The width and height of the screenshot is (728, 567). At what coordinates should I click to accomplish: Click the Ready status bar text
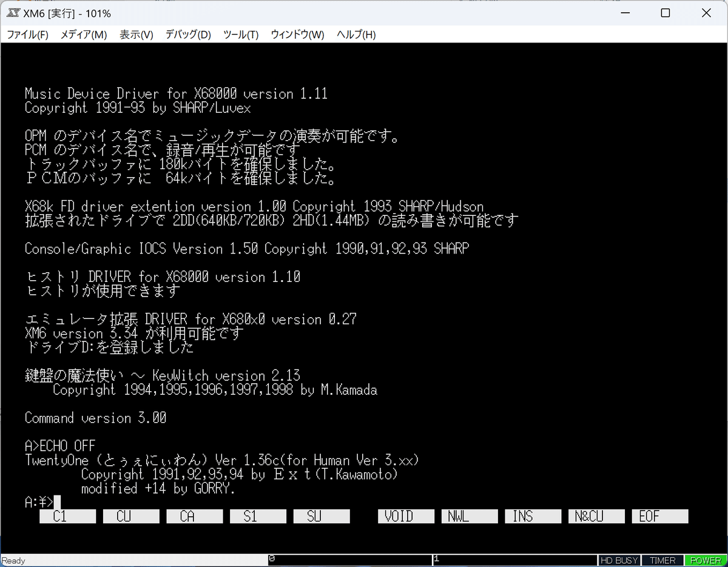click(14, 561)
